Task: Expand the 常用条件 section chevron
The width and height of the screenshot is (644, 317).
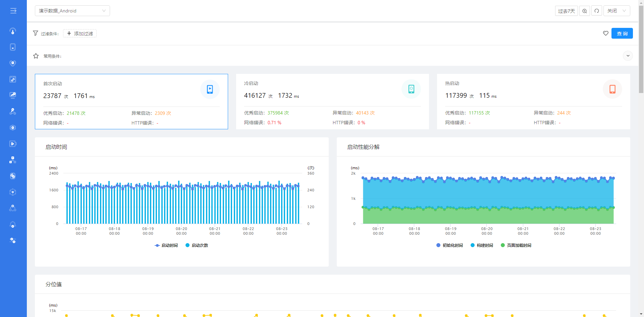Action: click(x=628, y=56)
